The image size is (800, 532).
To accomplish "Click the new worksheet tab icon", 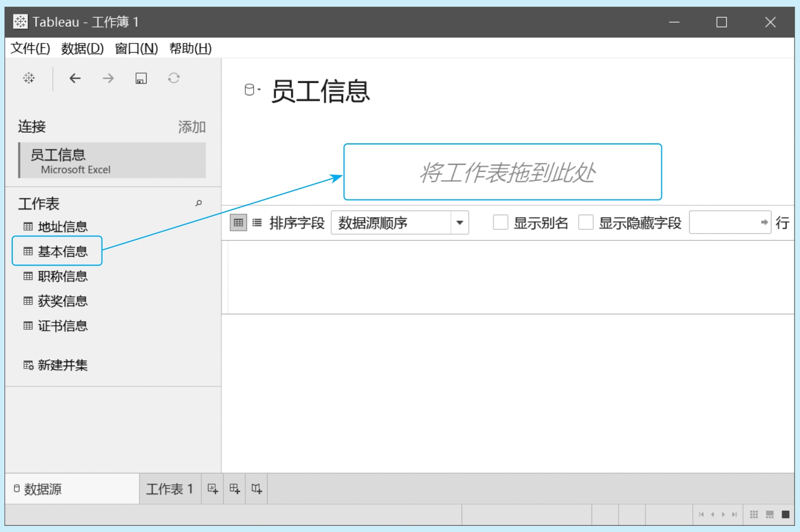I will pos(212,489).
